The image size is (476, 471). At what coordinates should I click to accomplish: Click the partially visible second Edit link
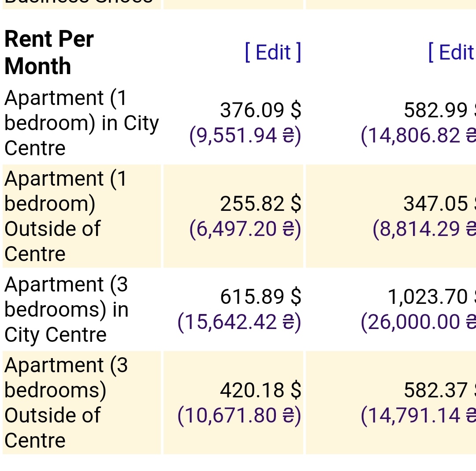[x=451, y=52]
